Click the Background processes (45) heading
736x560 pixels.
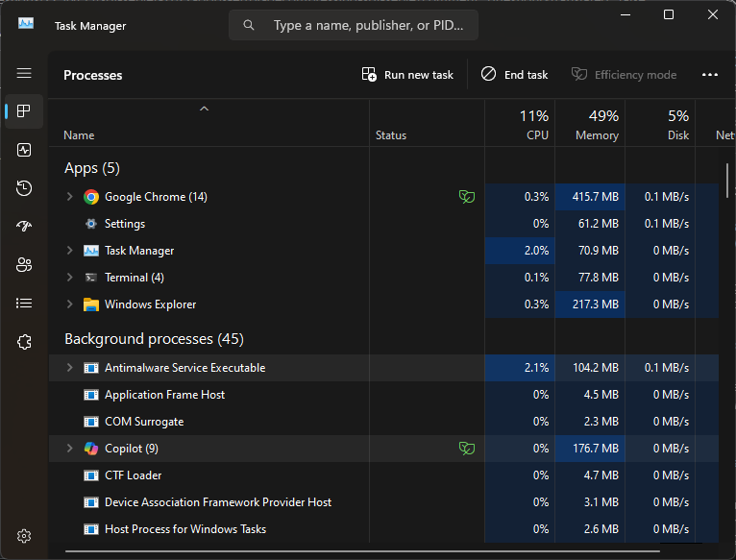[x=154, y=339]
